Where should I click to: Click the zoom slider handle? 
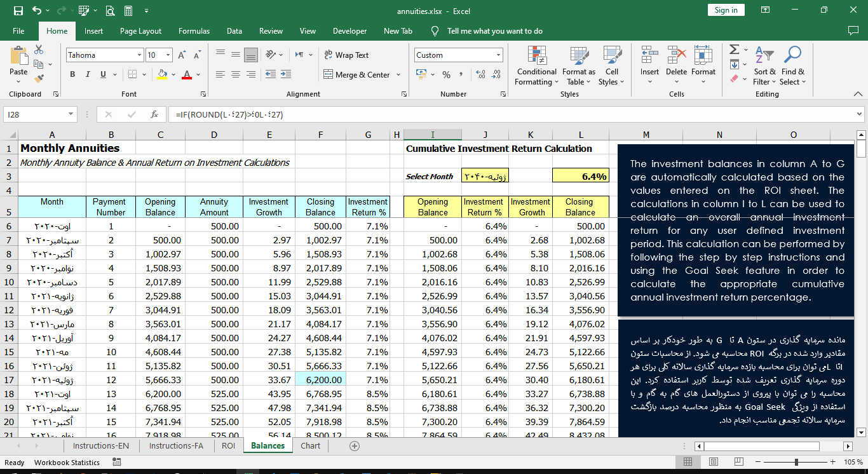796,462
